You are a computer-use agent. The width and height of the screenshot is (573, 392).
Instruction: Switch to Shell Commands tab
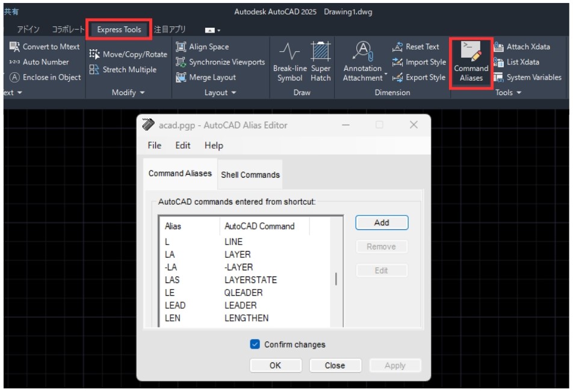pyautogui.click(x=250, y=175)
